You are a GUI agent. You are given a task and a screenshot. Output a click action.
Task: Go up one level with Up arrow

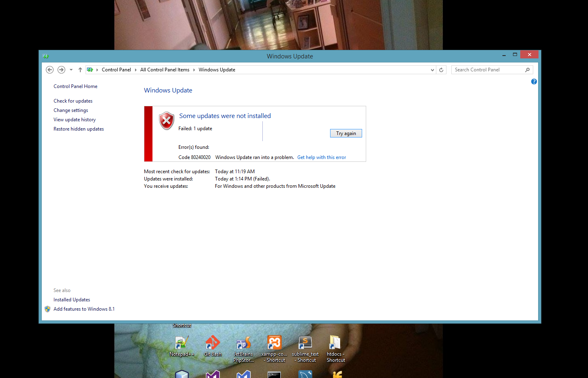80,70
